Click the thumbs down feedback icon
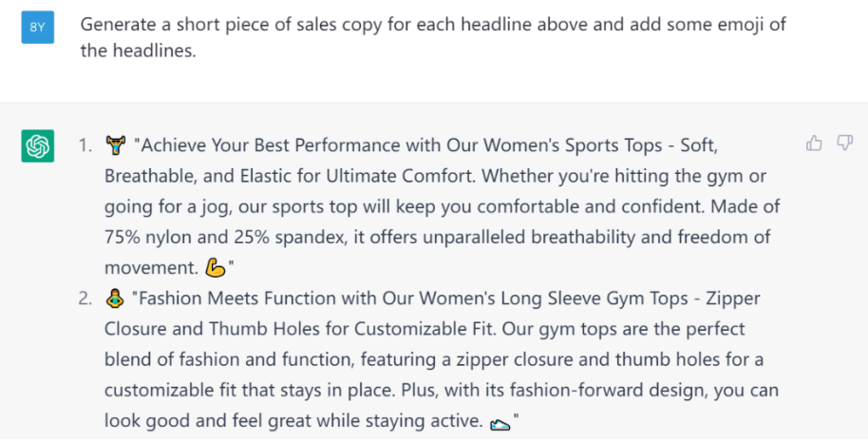Image resolution: width=868 pixels, height=443 pixels. pyautogui.click(x=844, y=144)
